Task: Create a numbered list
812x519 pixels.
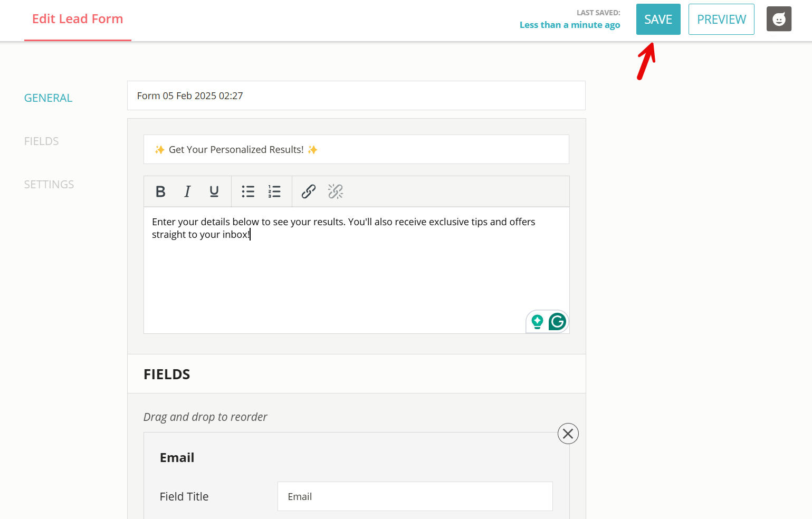Action: [x=274, y=191]
